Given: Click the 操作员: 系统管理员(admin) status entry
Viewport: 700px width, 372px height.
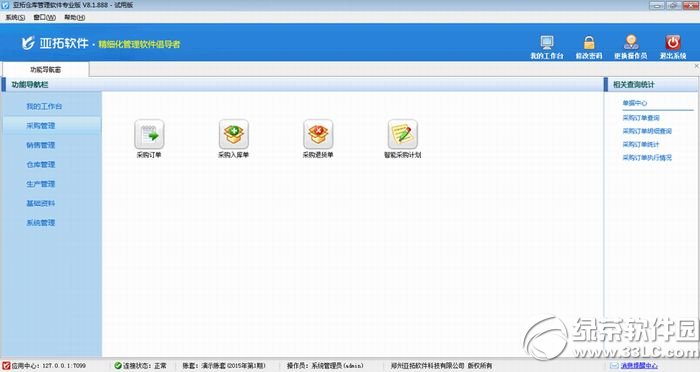Looking at the screenshot, I should (325, 366).
